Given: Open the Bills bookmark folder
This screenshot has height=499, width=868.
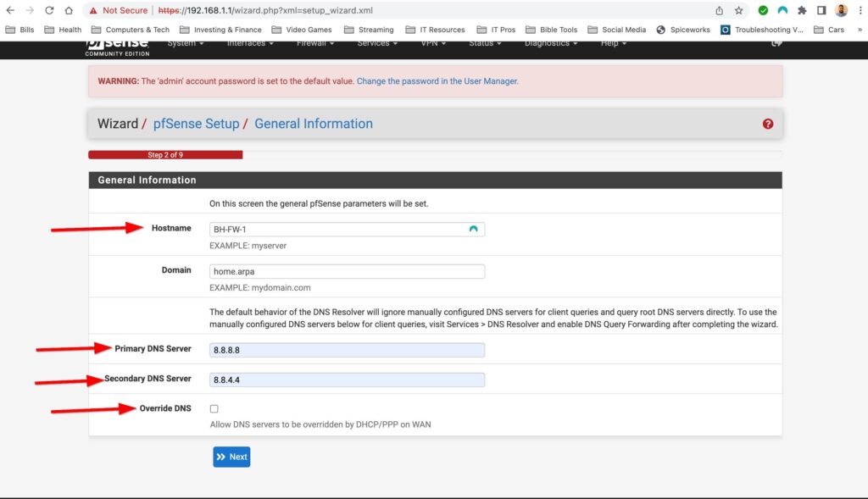Looking at the screenshot, I should pyautogui.click(x=20, y=30).
